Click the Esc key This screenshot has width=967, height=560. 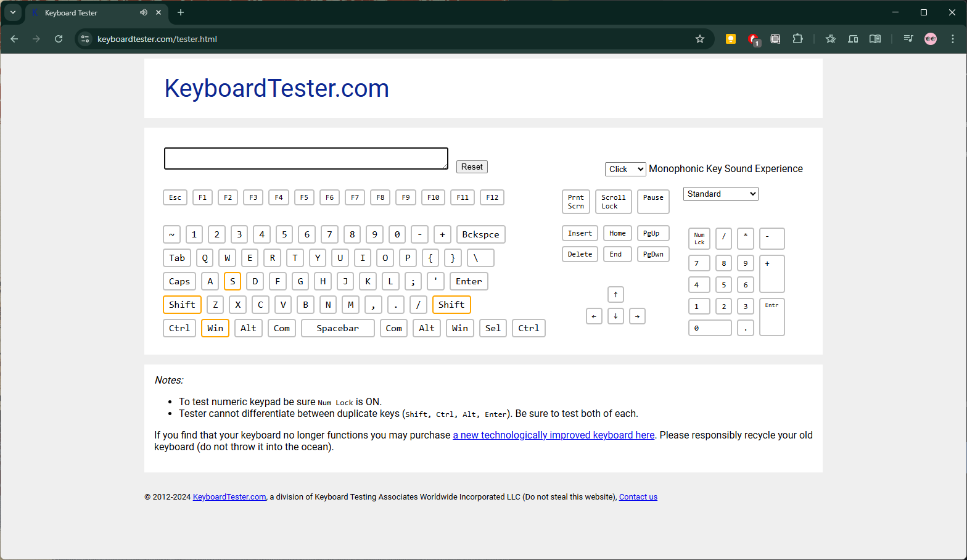pyautogui.click(x=175, y=197)
